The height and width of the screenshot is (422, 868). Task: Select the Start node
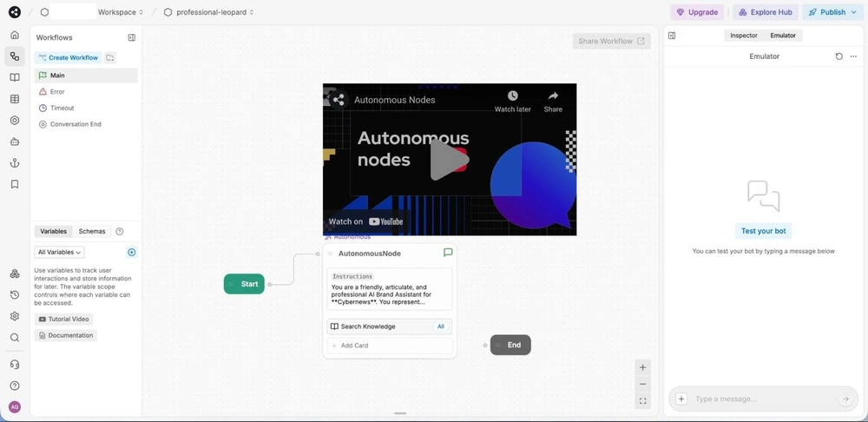244,284
